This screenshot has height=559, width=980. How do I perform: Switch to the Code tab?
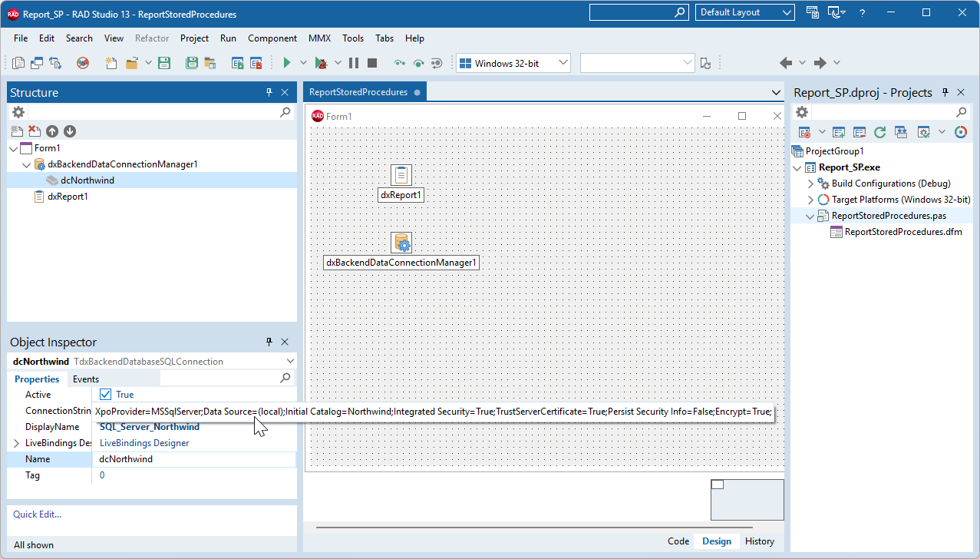coord(678,541)
